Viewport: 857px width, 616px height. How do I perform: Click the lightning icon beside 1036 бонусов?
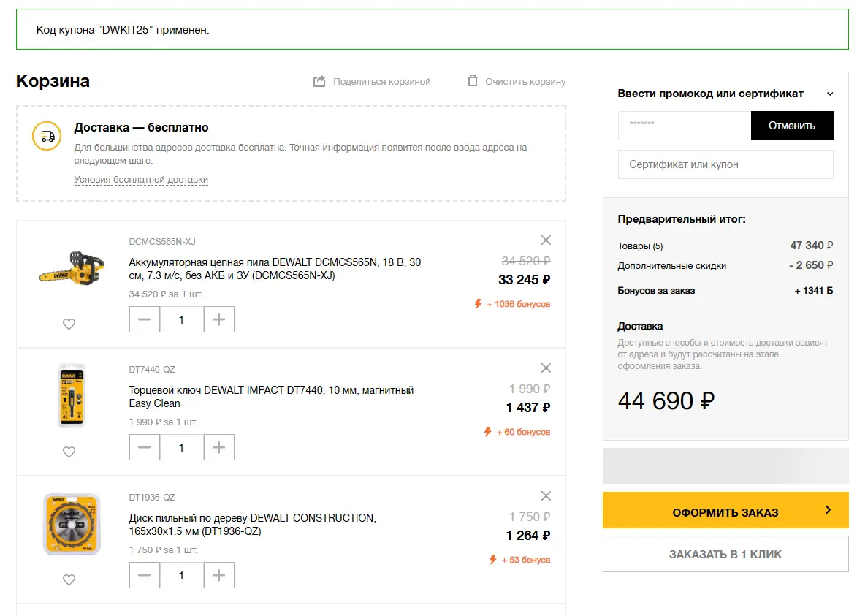click(x=479, y=303)
